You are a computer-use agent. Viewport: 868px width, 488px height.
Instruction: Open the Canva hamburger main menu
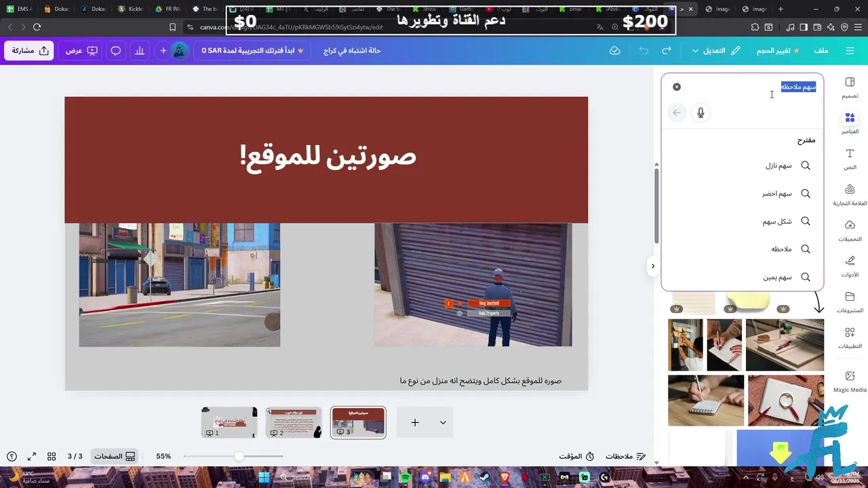[850, 50]
